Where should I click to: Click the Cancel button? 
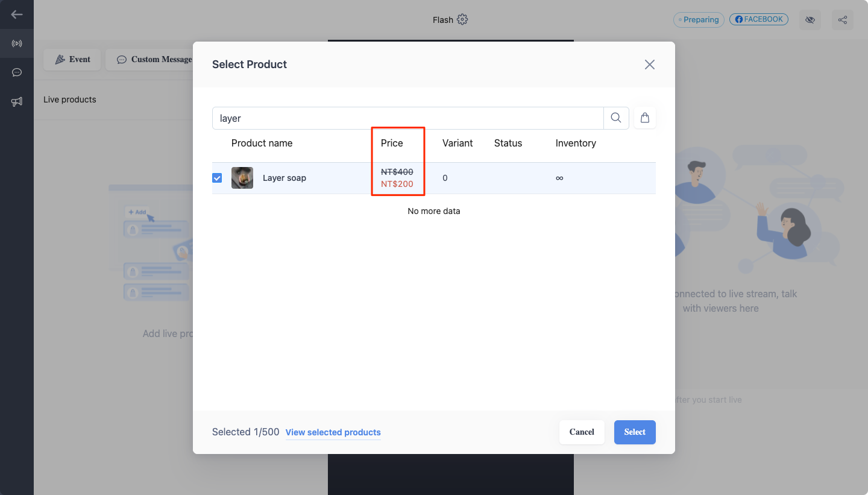click(582, 432)
